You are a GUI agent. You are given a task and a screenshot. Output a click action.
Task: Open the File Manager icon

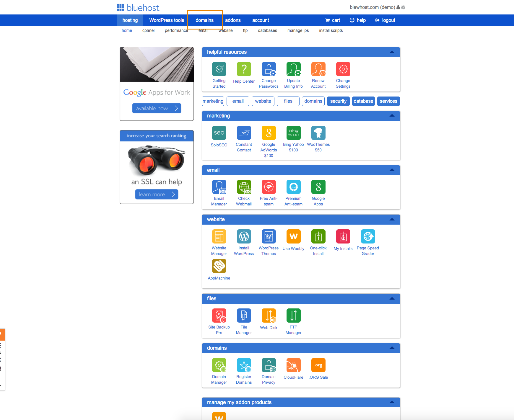[244, 316]
